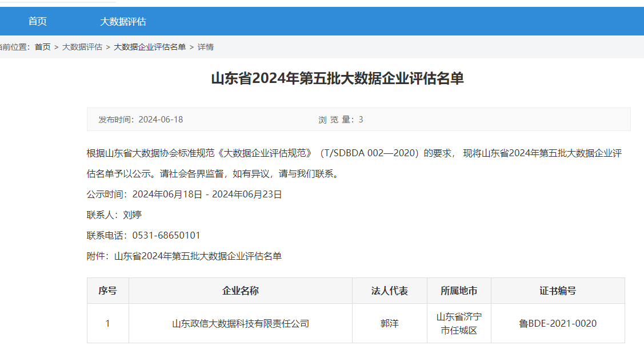Select company 山东政信大数据科技有限责任公司
Screen dimensions: 644x357
[x=240, y=323]
